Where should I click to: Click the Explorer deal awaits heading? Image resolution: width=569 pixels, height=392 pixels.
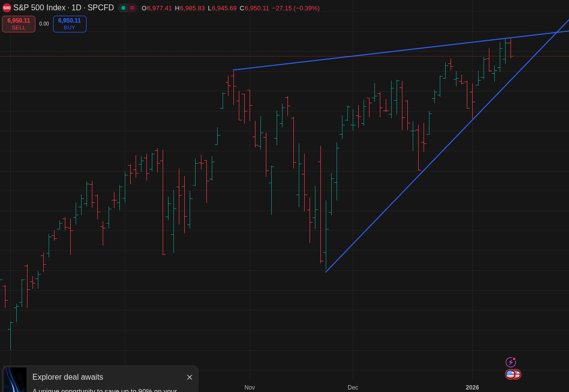click(68, 377)
